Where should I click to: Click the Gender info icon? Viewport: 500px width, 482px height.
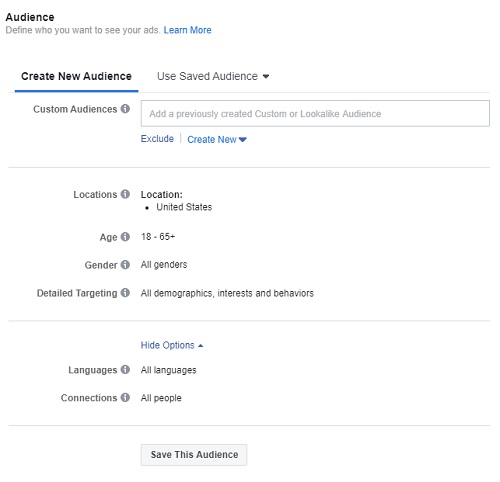(x=125, y=265)
